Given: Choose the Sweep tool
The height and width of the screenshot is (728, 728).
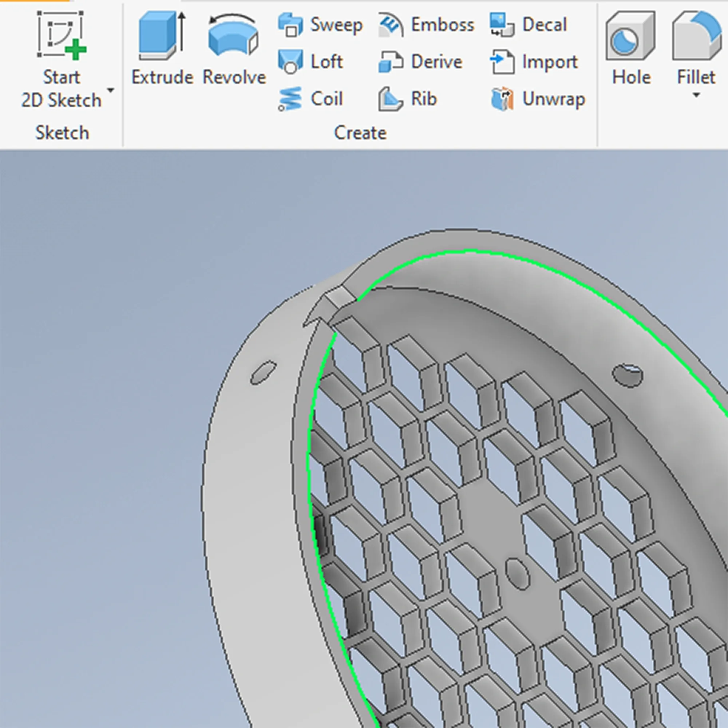Looking at the screenshot, I should coord(320,25).
